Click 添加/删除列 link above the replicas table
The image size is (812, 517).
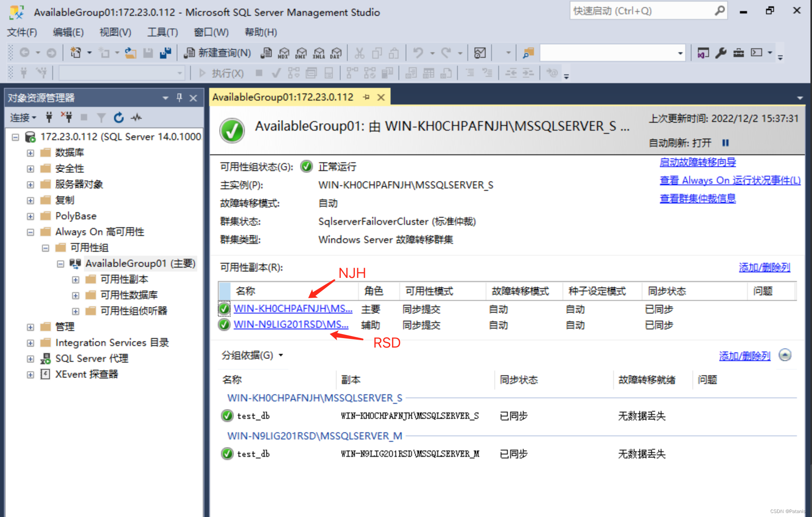pos(764,268)
